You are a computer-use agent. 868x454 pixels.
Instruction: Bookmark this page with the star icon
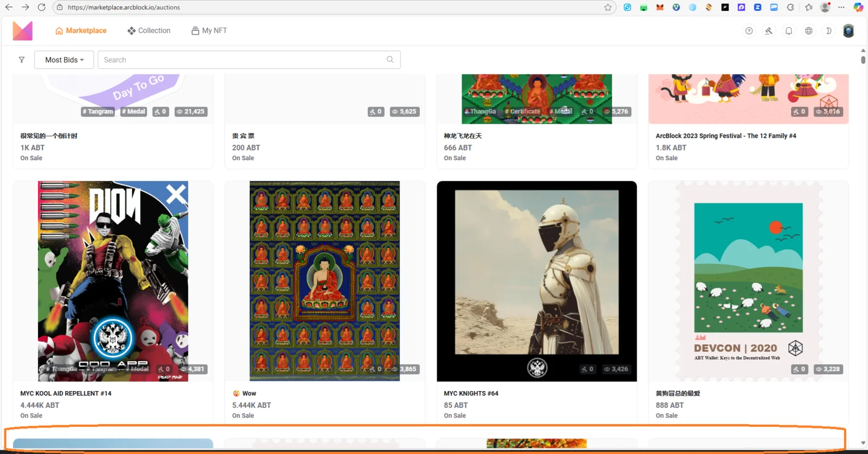coord(608,8)
